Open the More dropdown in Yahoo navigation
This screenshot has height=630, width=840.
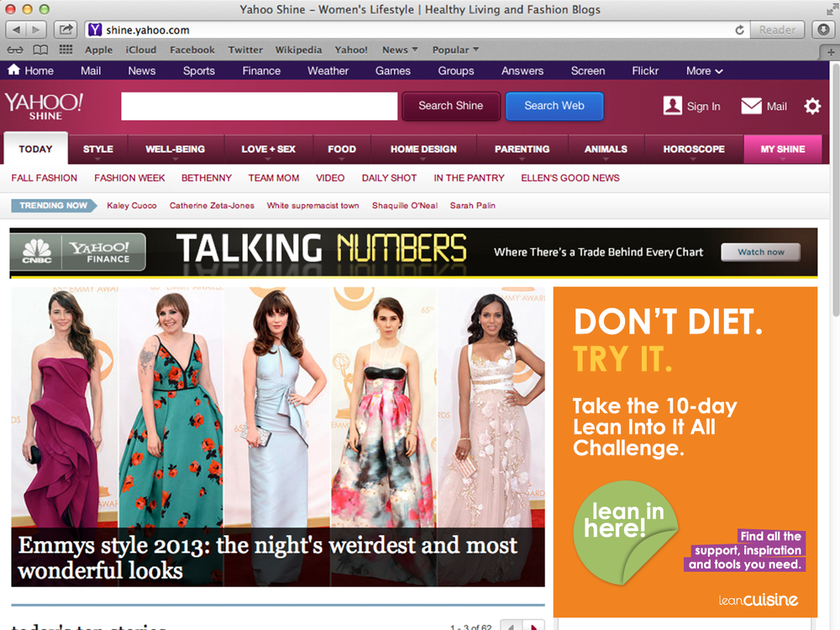pyautogui.click(x=705, y=71)
